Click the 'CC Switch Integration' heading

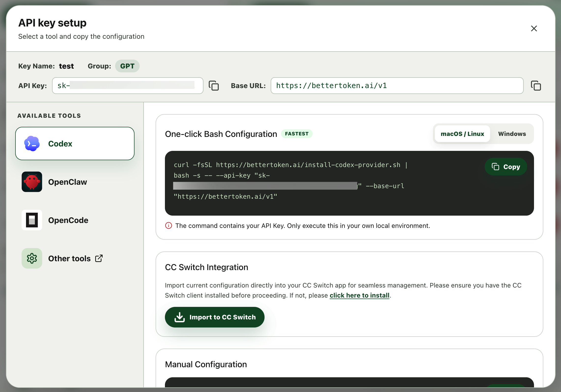click(x=207, y=267)
